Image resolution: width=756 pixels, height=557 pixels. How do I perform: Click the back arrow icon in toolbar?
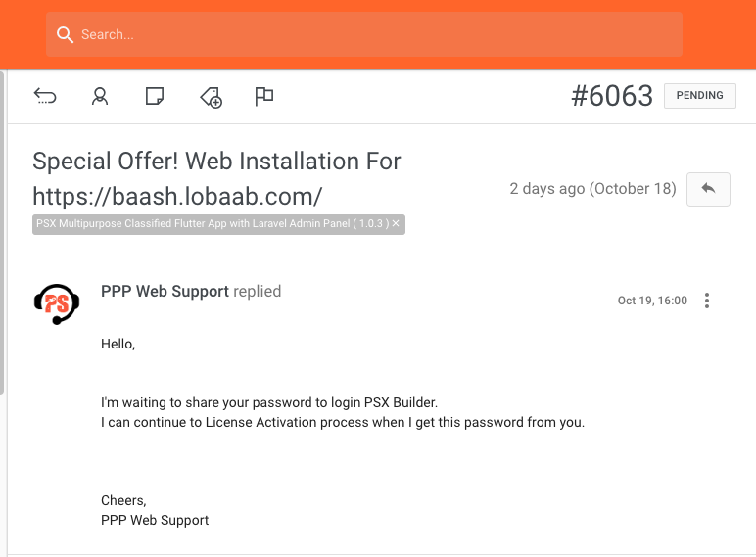(x=45, y=96)
